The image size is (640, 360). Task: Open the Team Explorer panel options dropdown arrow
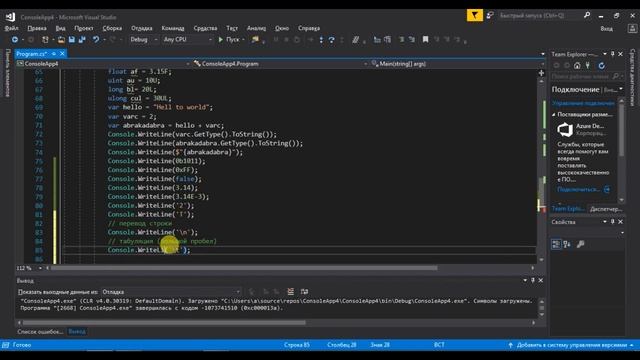click(x=605, y=54)
